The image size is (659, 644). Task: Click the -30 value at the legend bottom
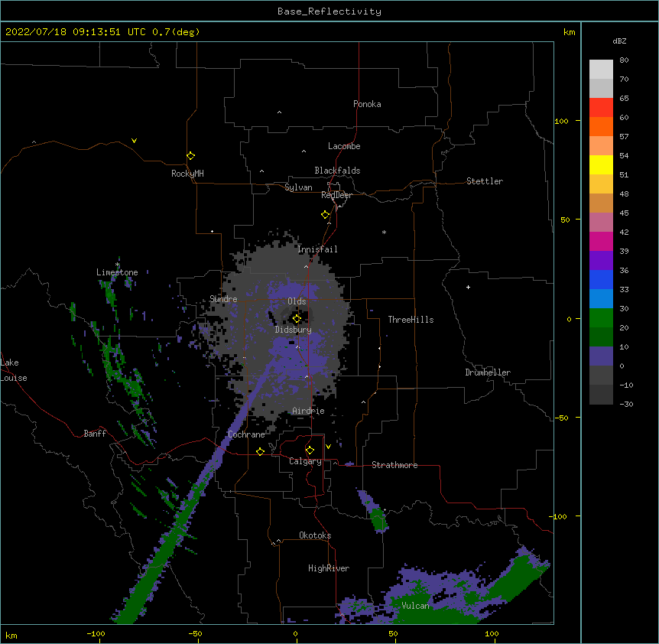[x=626, y=405]
